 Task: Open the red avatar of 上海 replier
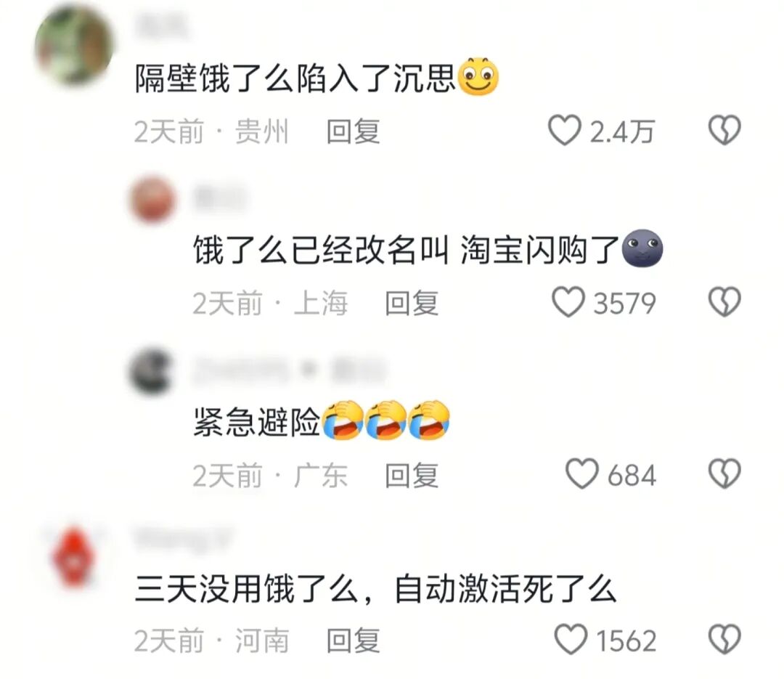coord(152,199)
